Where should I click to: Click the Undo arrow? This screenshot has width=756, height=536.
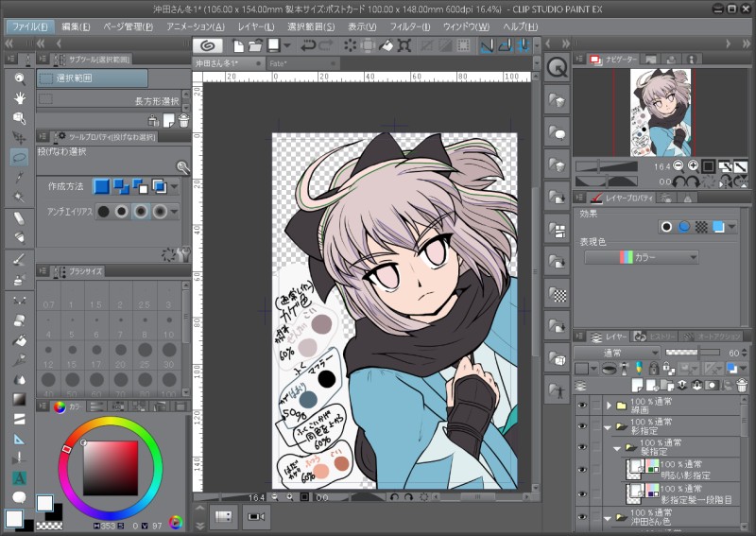pyautogui.click(x=308, y=45)
